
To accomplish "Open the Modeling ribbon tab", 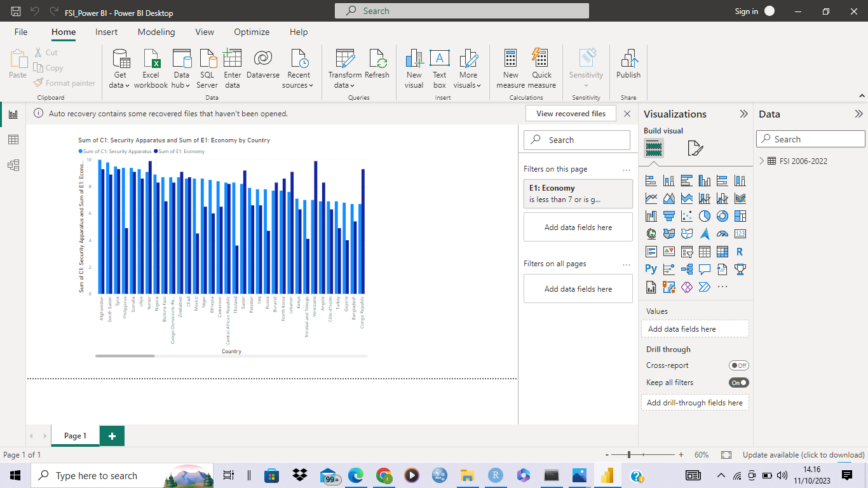I will coord(156,32).
